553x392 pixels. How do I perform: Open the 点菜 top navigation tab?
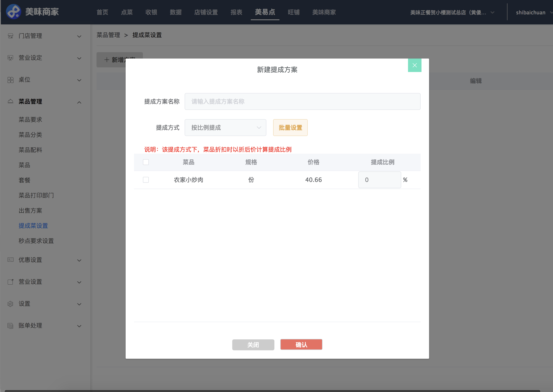click(x=127, y=12)
